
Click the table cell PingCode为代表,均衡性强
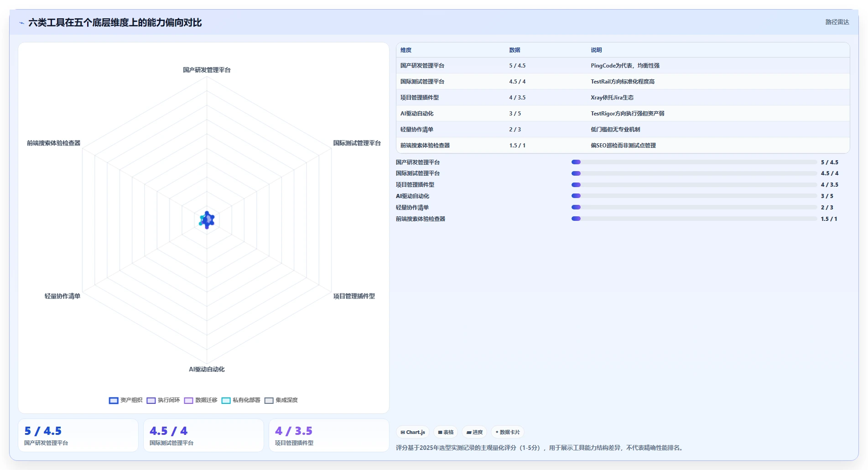pos(625,66)
